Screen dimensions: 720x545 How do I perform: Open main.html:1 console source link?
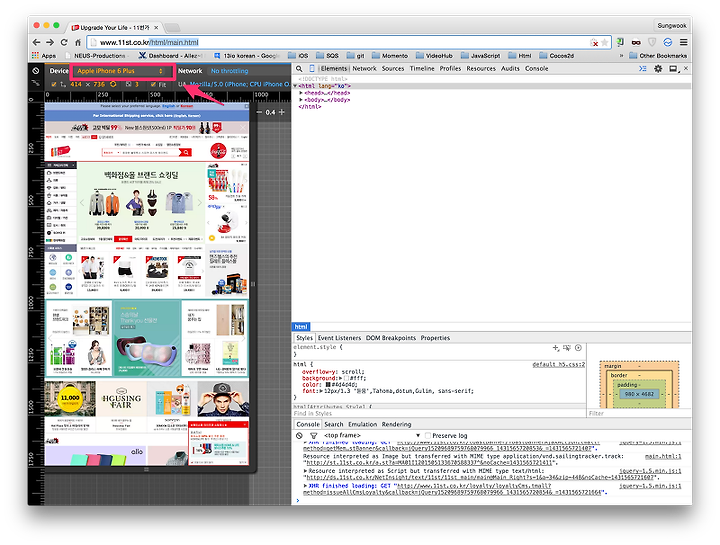coord(663,456)
